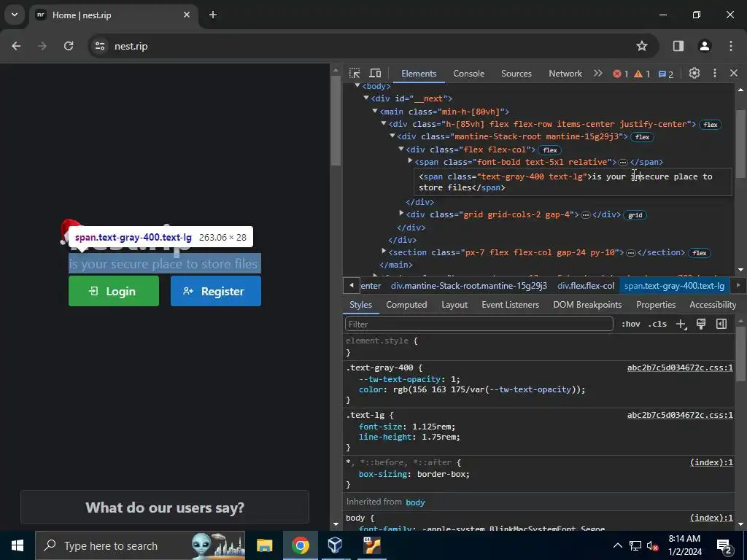The height and width of the screenshot is (560, 747).
Task: Open the Event Listeners tab
Action: click(x=510, y=305)
